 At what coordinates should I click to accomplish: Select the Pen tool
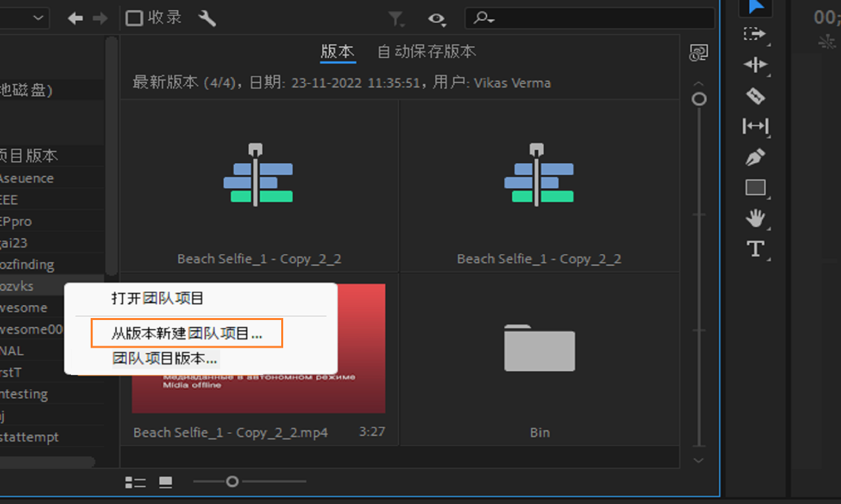click(x=756, y=158)
